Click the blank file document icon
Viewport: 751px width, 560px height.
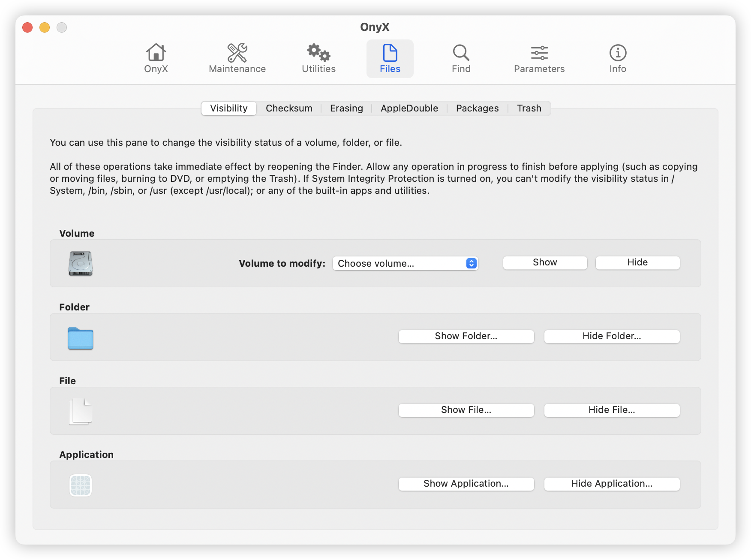coord(81,412)
